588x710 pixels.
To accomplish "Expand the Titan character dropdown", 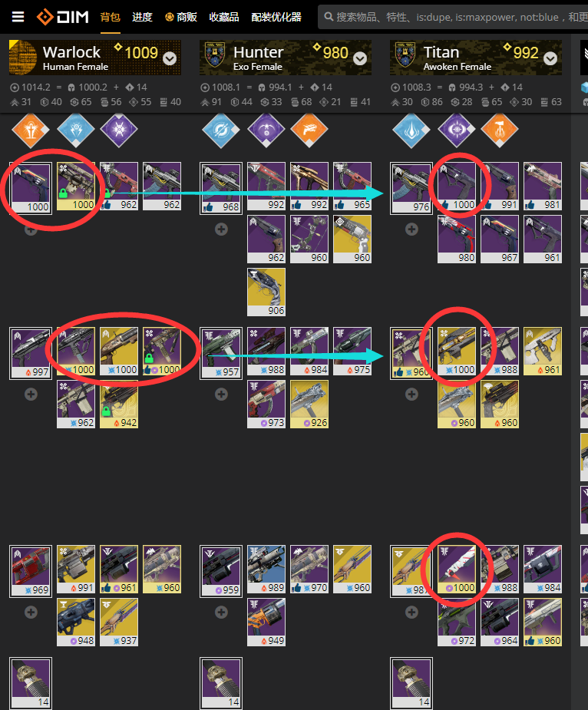I will pos(550,58).
